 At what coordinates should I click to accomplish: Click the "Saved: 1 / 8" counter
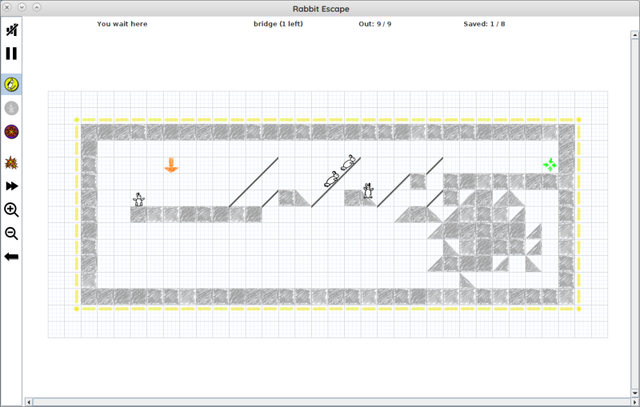(x=484, y=24)
